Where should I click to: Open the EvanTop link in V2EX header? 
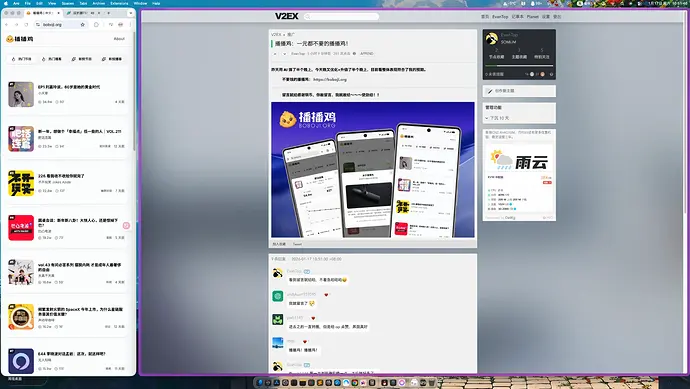[500, 16]
